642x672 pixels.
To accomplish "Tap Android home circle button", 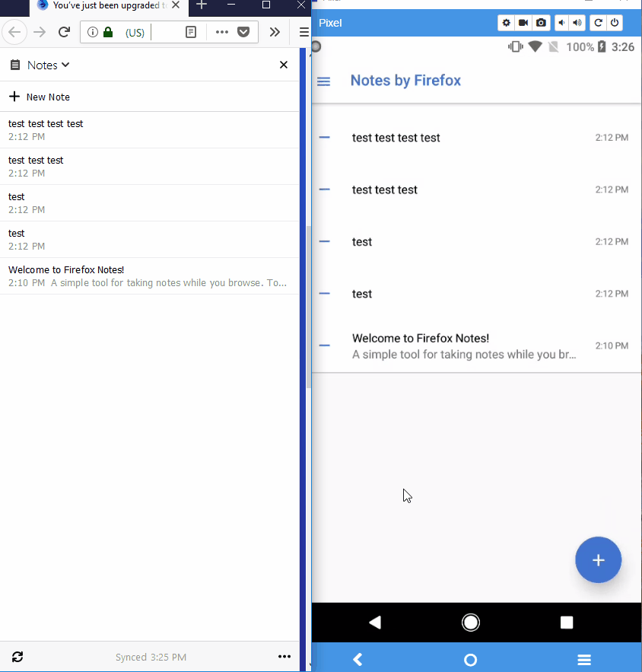I will coord(471,623).
